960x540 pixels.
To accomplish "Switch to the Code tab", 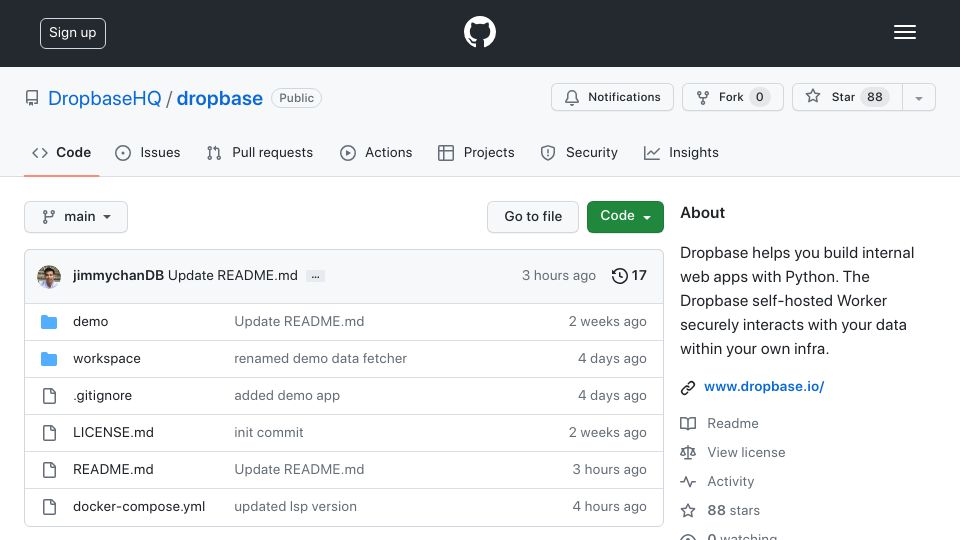I will 61,152.
